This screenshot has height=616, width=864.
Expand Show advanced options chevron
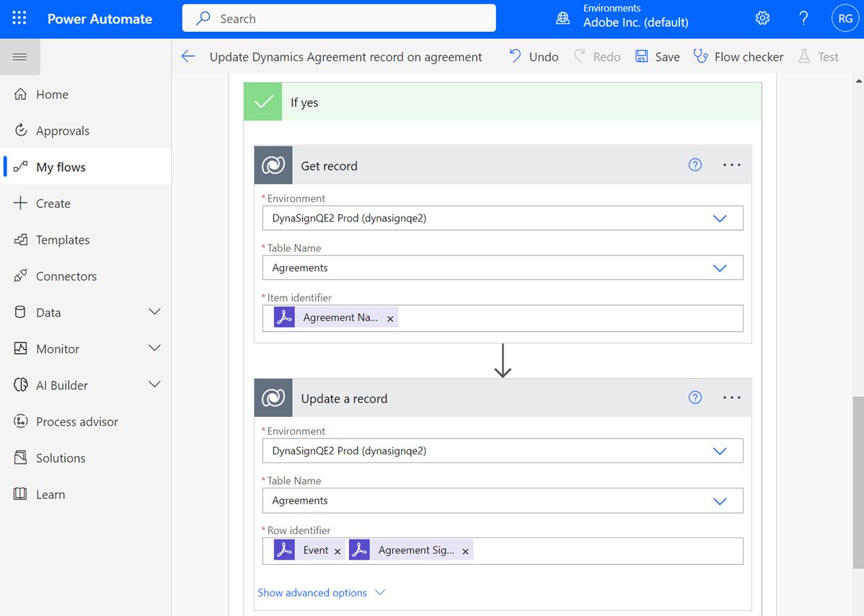pyautogui.click(x=380, y=592)
